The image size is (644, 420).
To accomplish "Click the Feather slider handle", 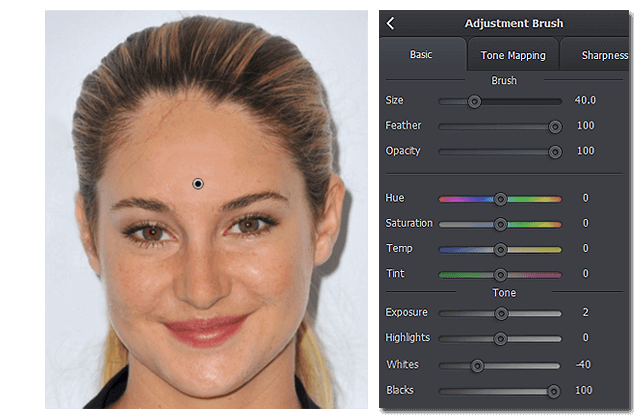I will (554, 126).
